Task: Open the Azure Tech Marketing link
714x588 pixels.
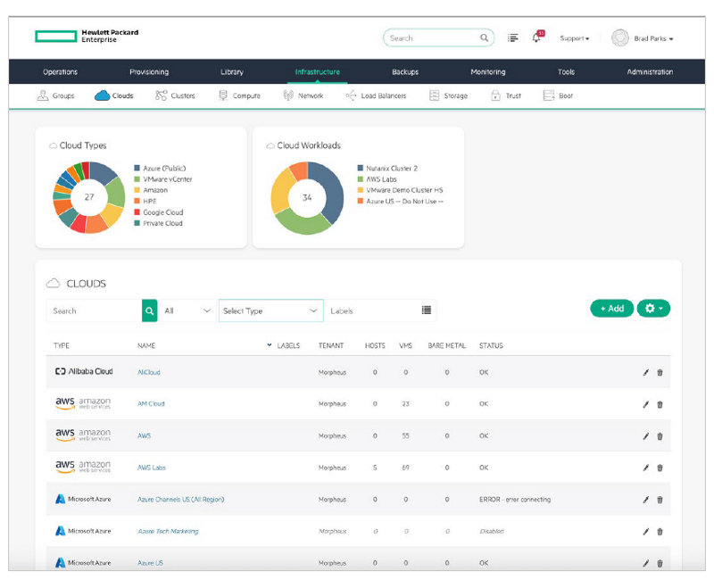Action: coord(168,531)
